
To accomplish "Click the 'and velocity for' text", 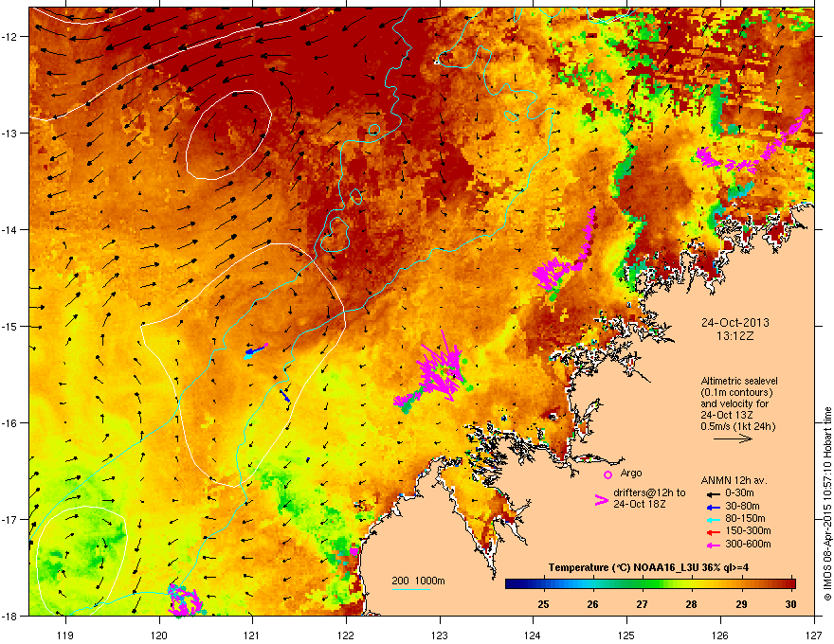I will tap(734, 403).
